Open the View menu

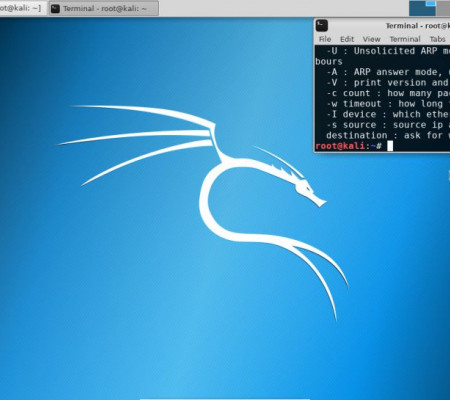371,39
